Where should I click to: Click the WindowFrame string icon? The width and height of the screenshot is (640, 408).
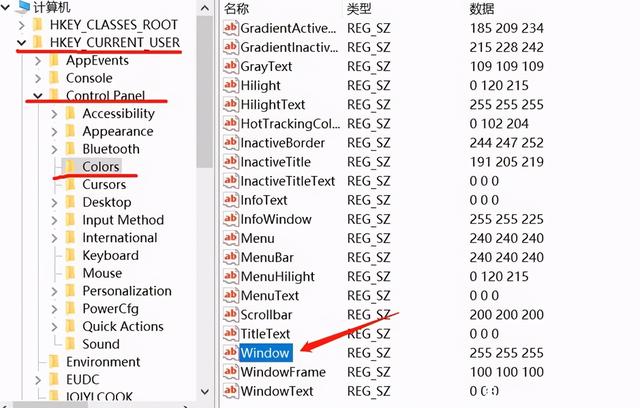click(x=230, y=372)
